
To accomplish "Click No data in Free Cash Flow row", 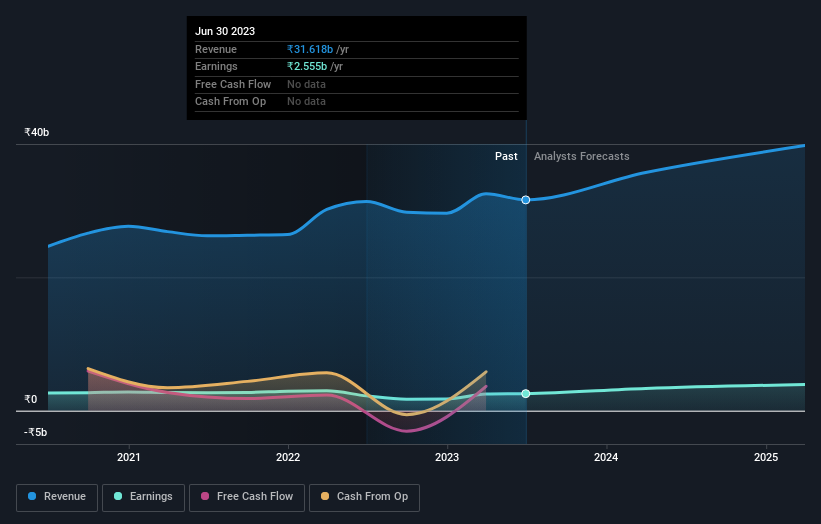I will [x=306, y=84].
